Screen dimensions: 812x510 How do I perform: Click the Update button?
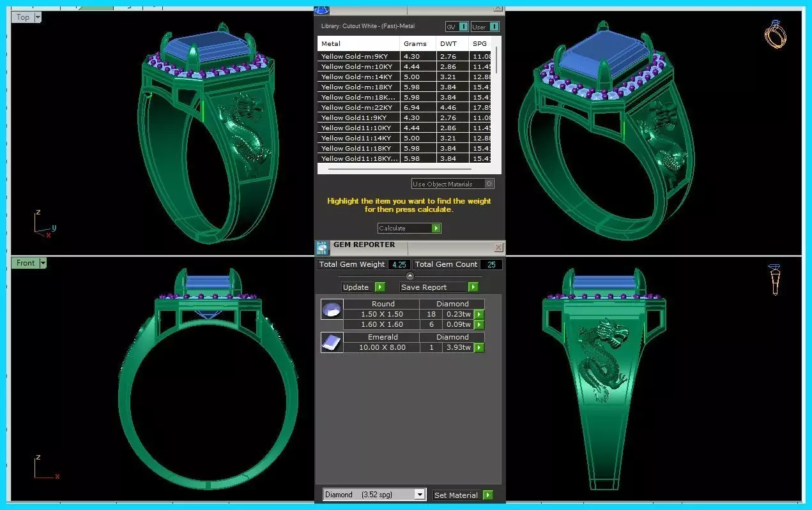(x=363, y=287)
